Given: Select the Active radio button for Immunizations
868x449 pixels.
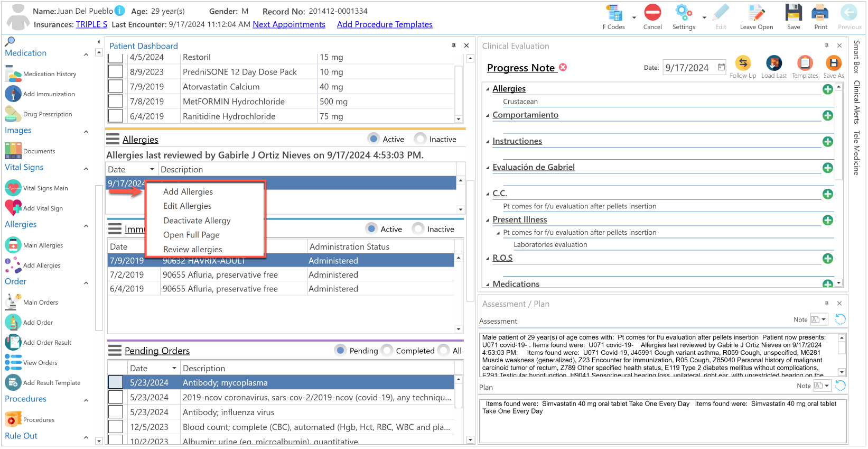Looking at the screenshot, I should click(372, 228).
